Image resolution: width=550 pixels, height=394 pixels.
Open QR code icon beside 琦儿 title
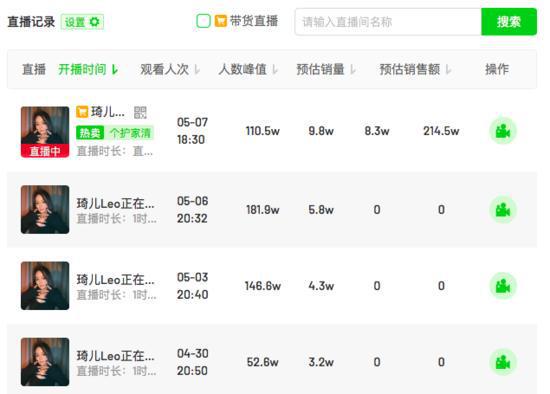click(140, 112)
